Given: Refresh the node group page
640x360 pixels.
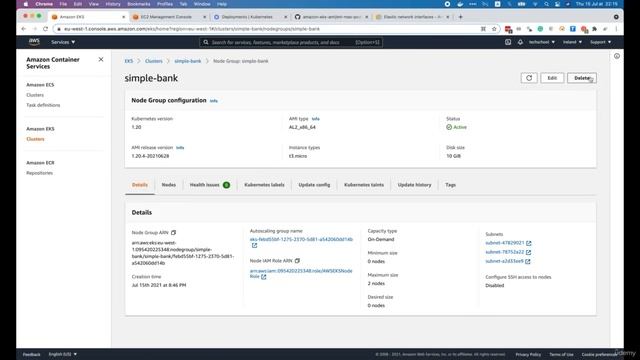Looking at the screenshot, I should pos(529,78).
